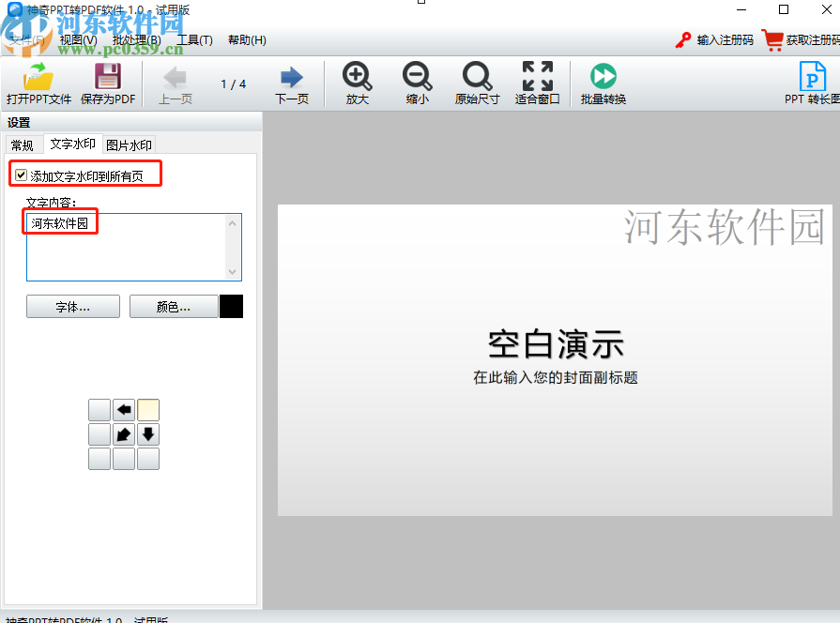Click the black watermark color swatch

point(231,306)
